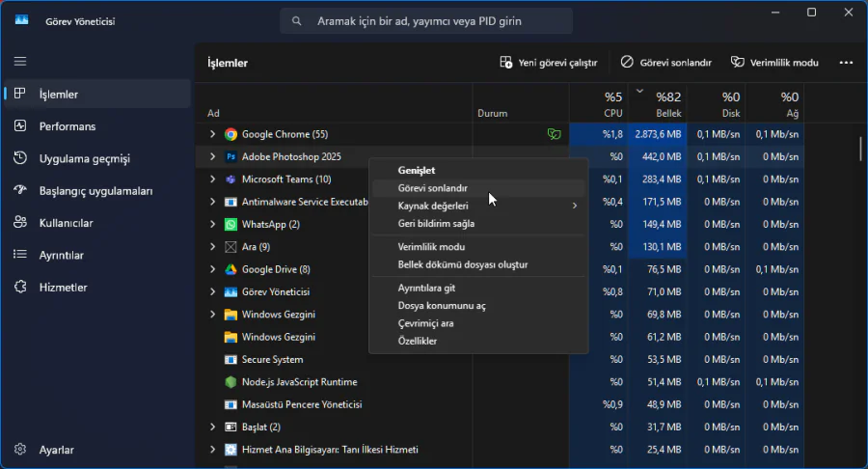Expand the Ara (9) process group
Screen dimensions: 868x469
(212, 247)
